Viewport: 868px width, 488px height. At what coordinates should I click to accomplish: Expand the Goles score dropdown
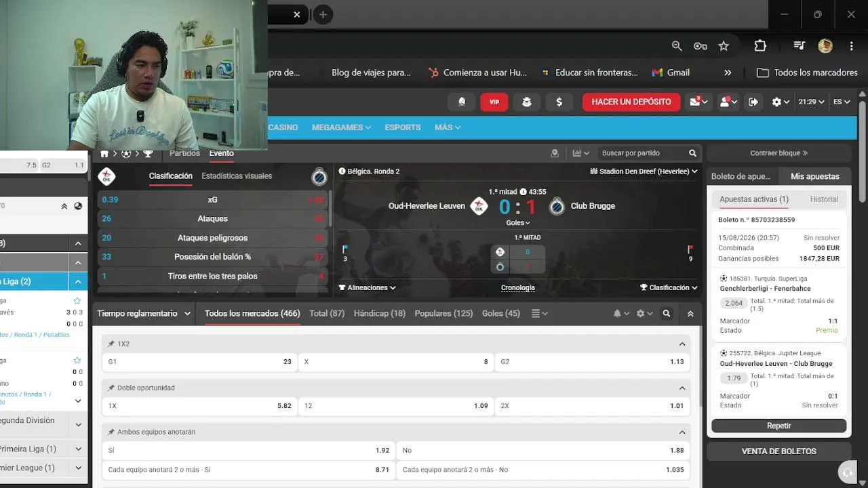[518, 222]
